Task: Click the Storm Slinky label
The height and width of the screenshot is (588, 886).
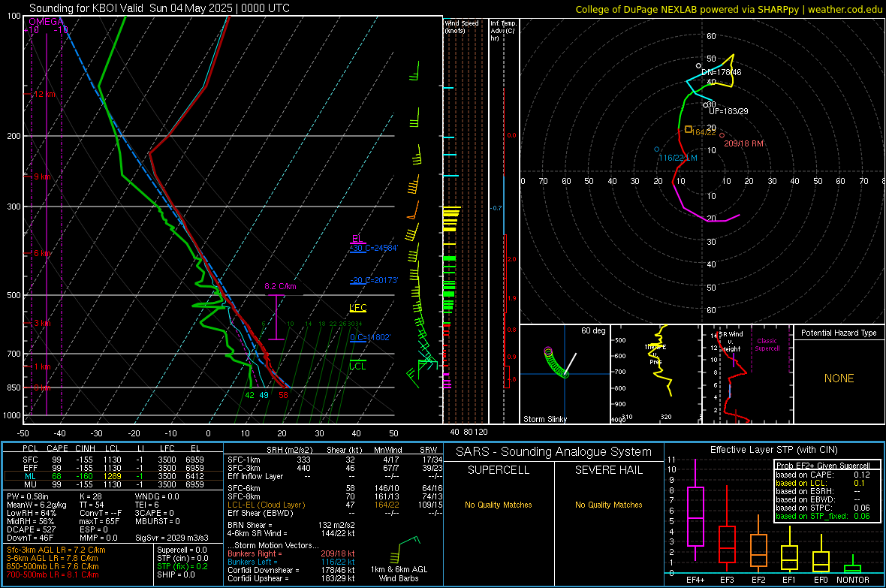Action: pos(545,419)
